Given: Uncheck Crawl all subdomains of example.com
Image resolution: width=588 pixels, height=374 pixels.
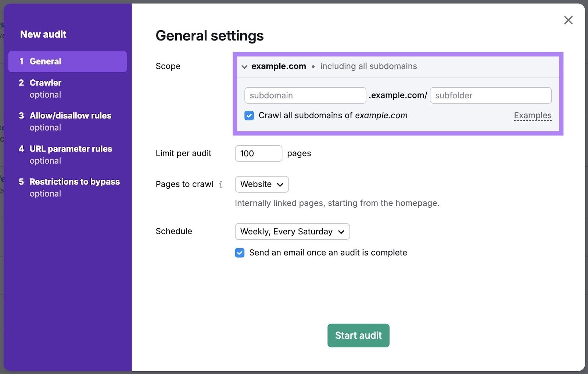Looking at the screenshot, I should pos(249,115).
